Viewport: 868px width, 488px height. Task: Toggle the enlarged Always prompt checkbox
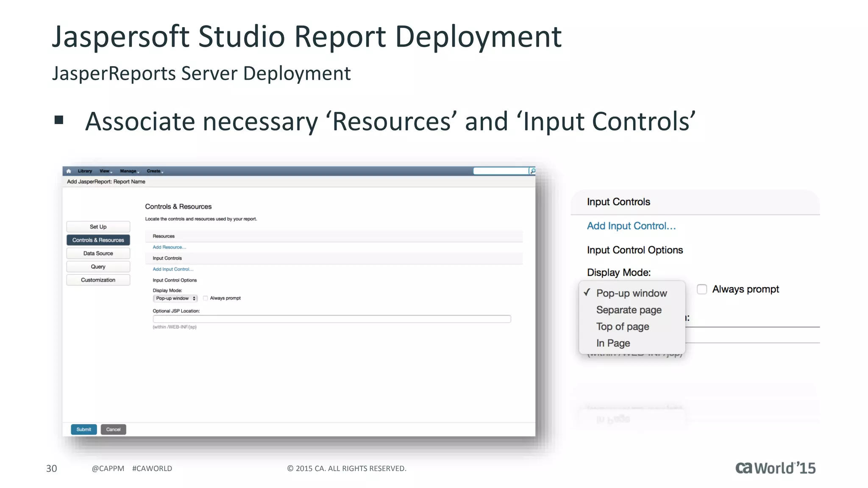(x=702, y=289)
